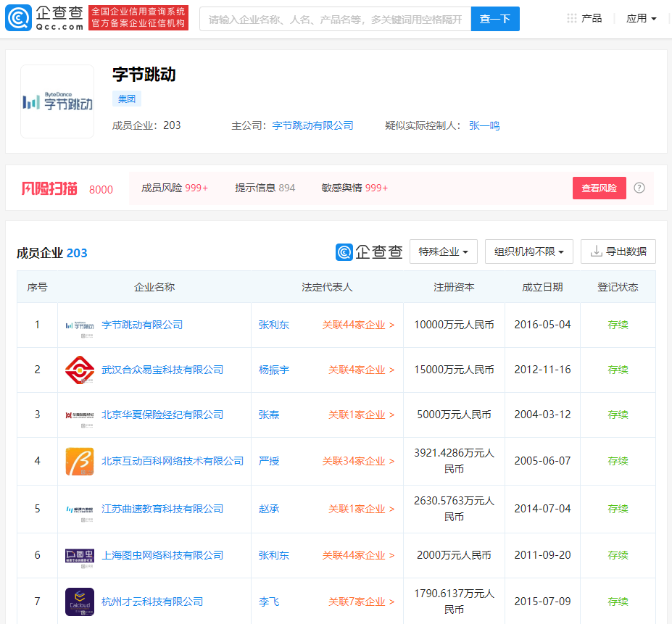
Task: Click the ByteDance group logo thumbnail
Action: (x=57, y=101)
